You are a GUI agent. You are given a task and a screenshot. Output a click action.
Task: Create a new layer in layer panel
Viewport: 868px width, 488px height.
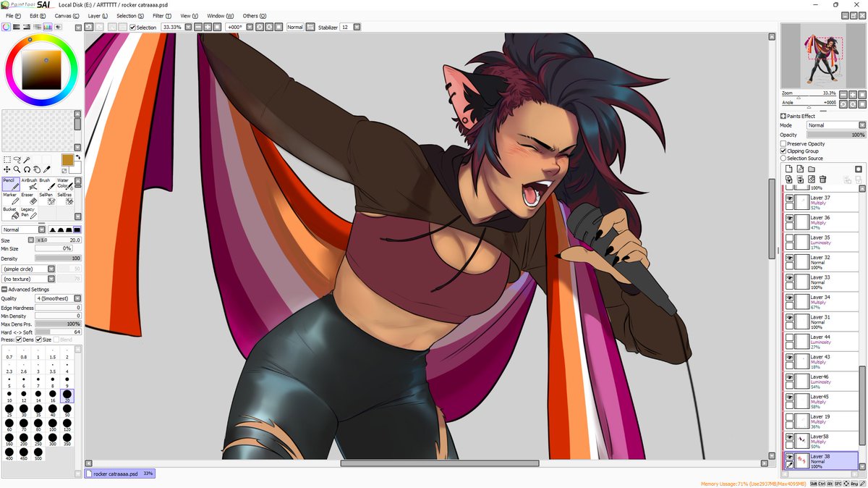pos(788,169)
